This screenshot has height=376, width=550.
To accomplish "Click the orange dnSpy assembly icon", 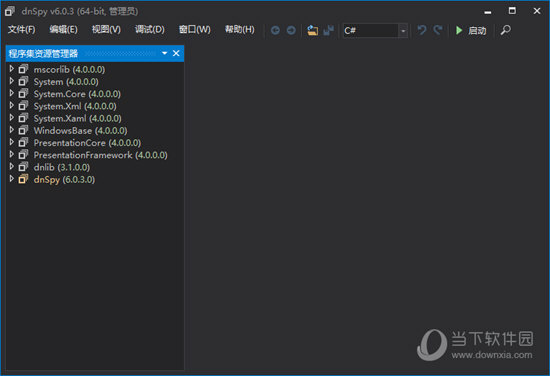I will click(x=23, y=179).
